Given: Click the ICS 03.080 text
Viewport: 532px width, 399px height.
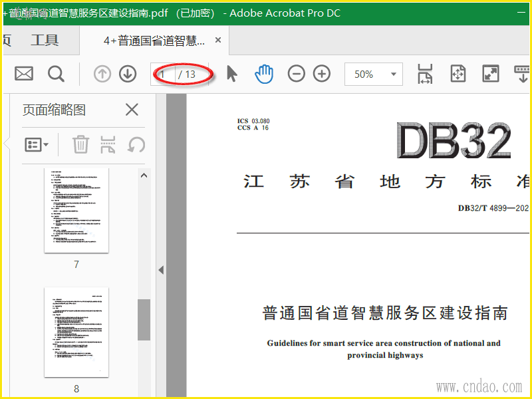Looking at the screenshot, I should click(253, 121).
